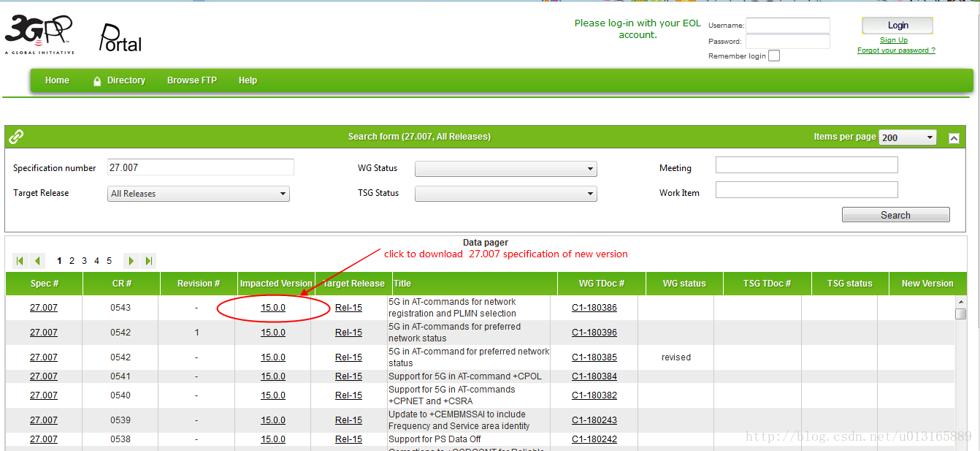Open TDoc C1-180396 link
Image resolution: width=980 pixels, height=451 pixels.
click(x=594, y=333)
